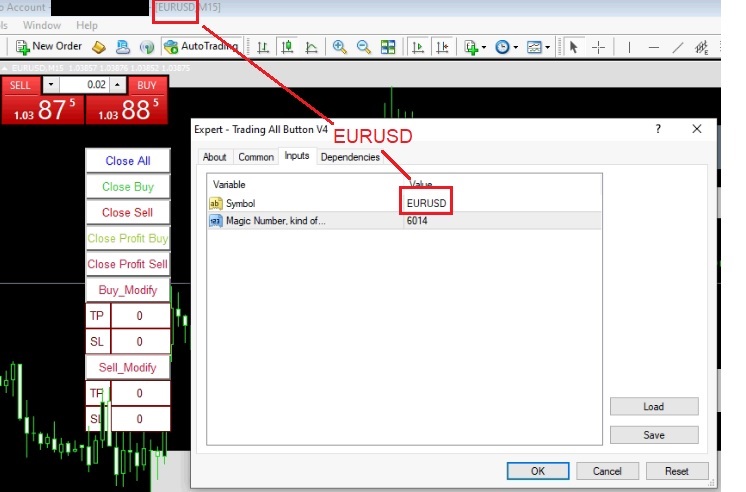Click the Sell_Modify SL value field
746x492 pixels.
coord(140,419)
